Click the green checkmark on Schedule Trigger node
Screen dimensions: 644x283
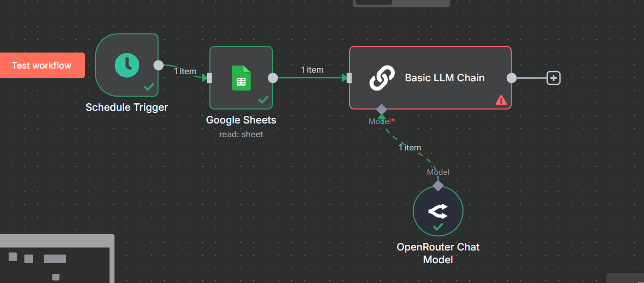pos(149,87)
